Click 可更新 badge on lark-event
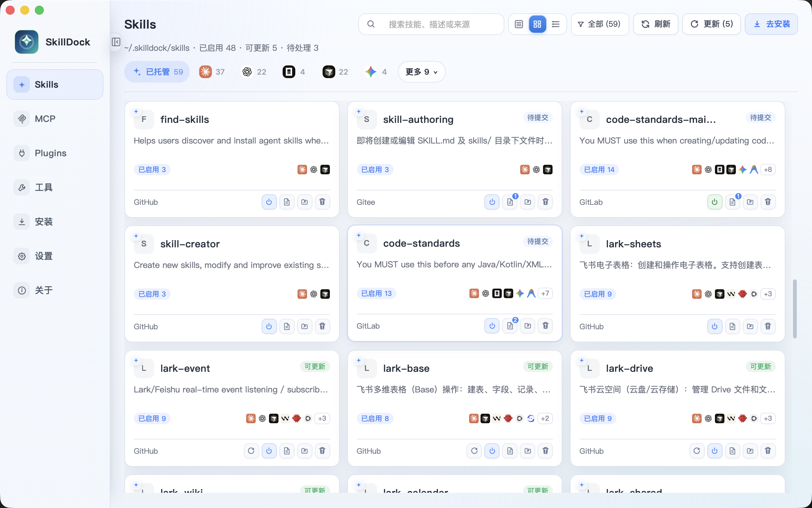 tap(315, 366)
